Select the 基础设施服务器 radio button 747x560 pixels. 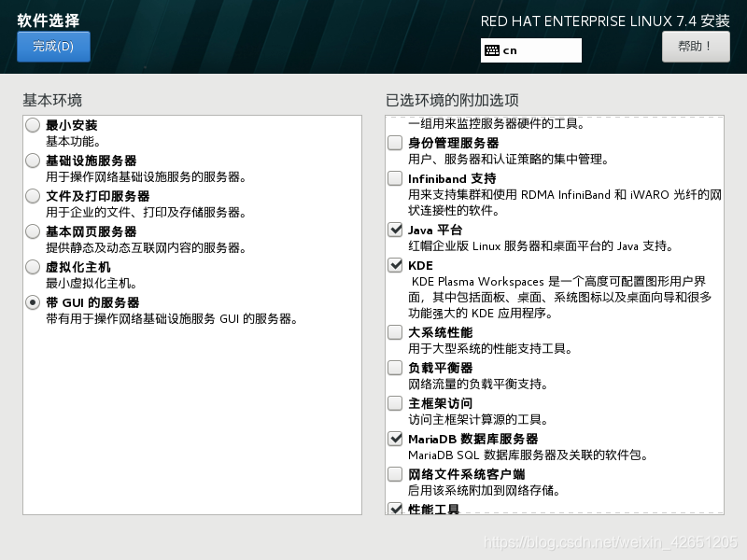[33, 161]
